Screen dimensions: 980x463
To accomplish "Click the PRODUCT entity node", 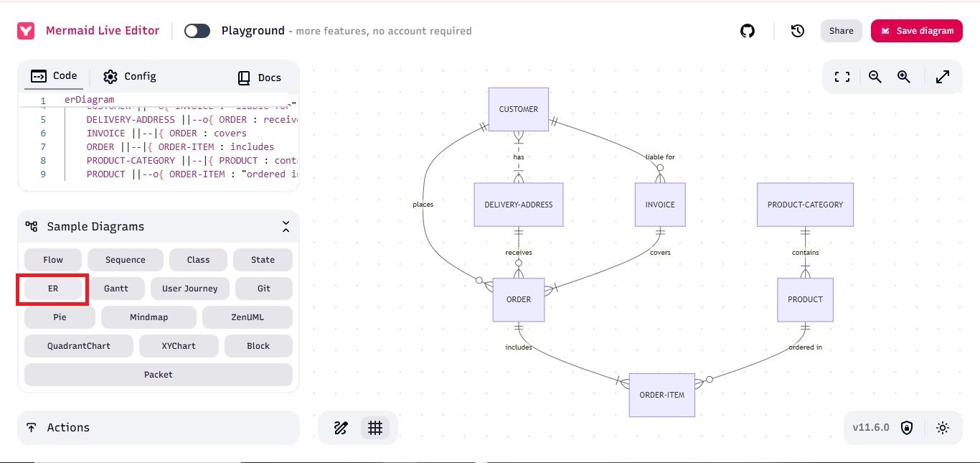I will 805,300.
